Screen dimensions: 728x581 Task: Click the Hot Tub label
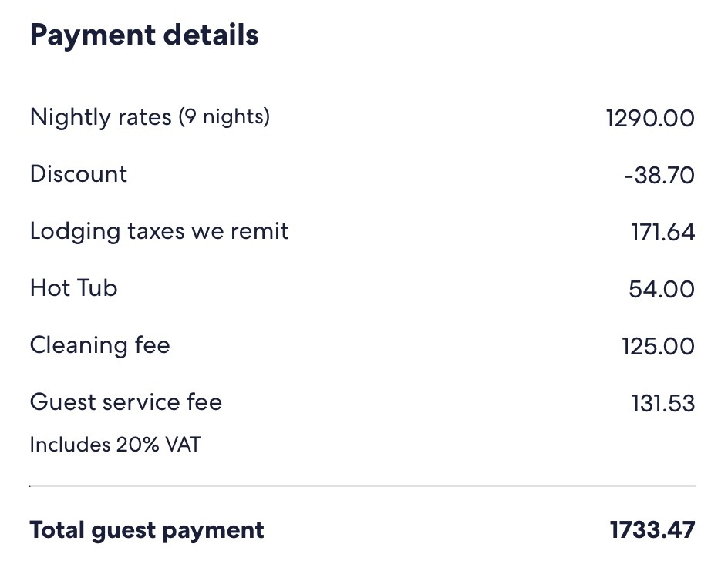73,288
